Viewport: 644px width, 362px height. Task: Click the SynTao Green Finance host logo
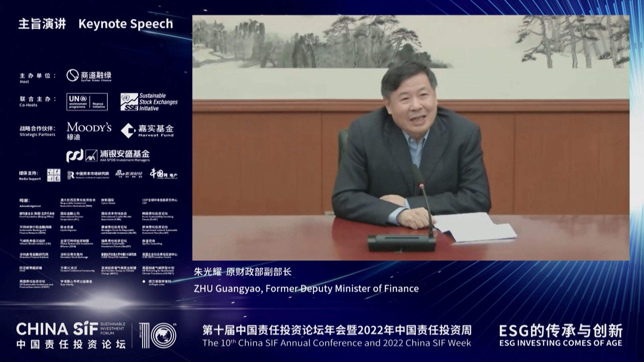[x=89, y=76]
